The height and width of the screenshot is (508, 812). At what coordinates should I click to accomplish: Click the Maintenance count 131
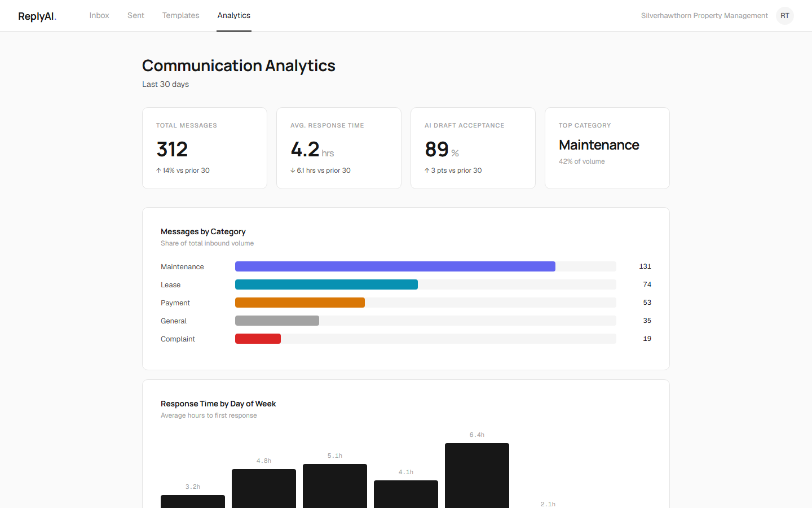[645, 266]
